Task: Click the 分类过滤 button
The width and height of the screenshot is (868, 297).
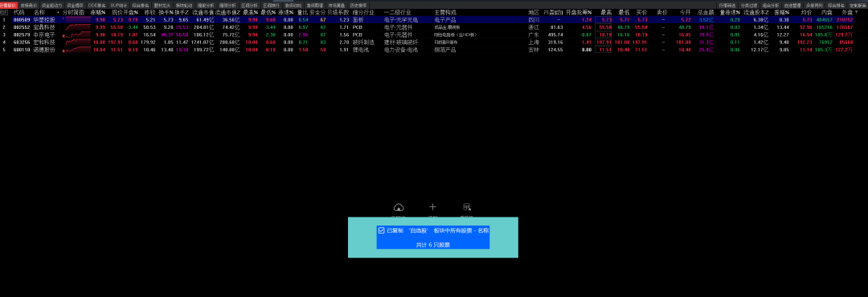Action: tap(749, 5)
